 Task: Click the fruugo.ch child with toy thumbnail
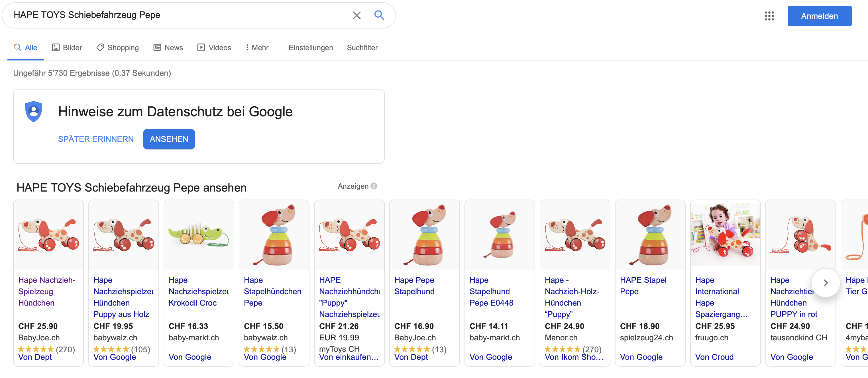725,235
